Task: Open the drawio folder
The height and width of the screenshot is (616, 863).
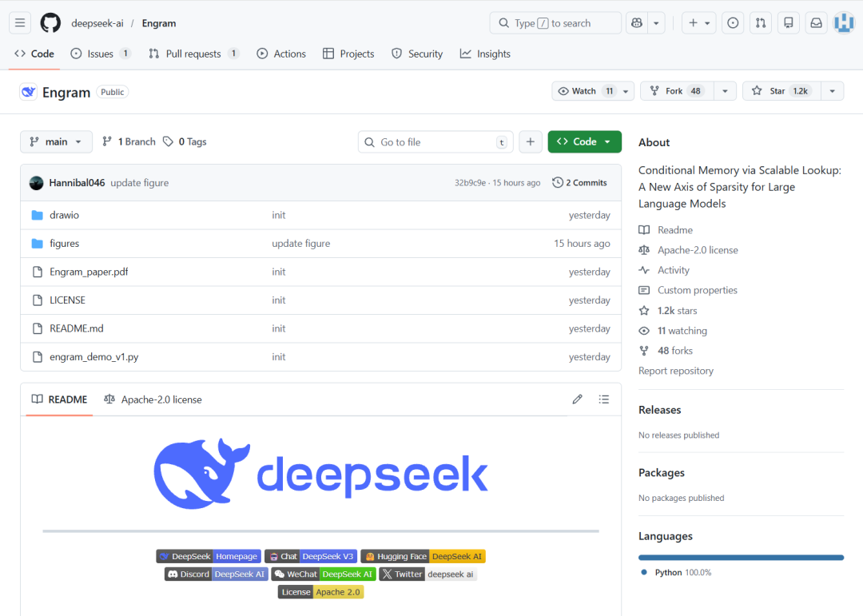Action: click(x=64, y=214)
